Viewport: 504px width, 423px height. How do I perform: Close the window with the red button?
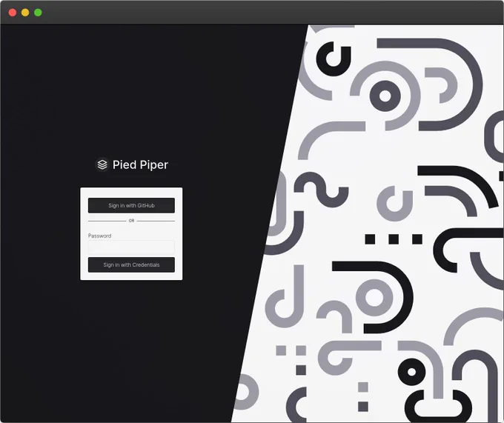[x=13, y=13]
